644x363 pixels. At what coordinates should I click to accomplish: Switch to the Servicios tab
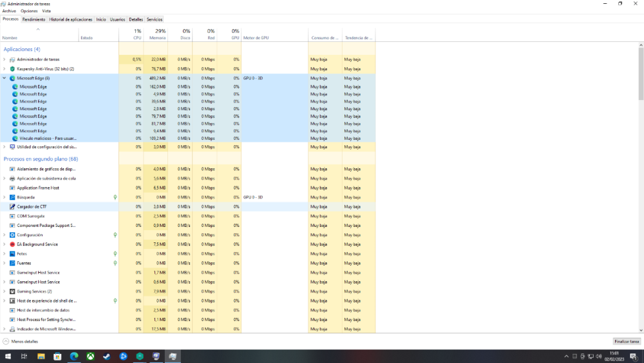click(x=155, y=19)
